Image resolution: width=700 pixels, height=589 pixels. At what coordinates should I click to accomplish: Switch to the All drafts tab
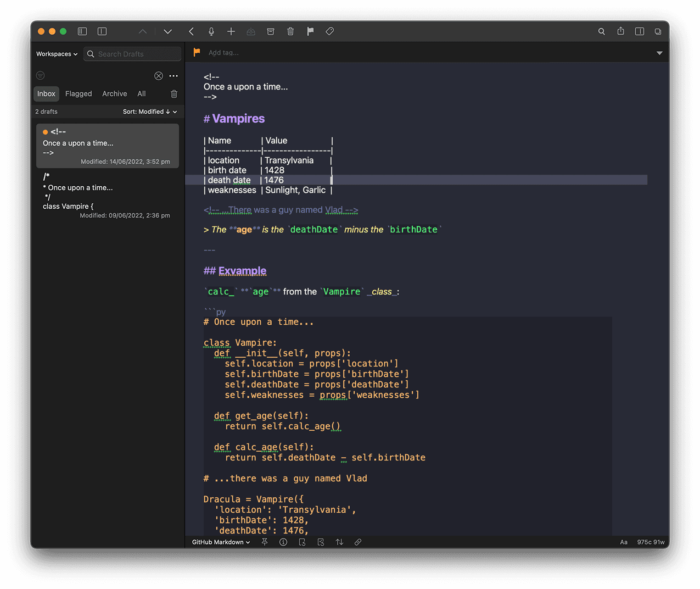(x=141, y=93)
